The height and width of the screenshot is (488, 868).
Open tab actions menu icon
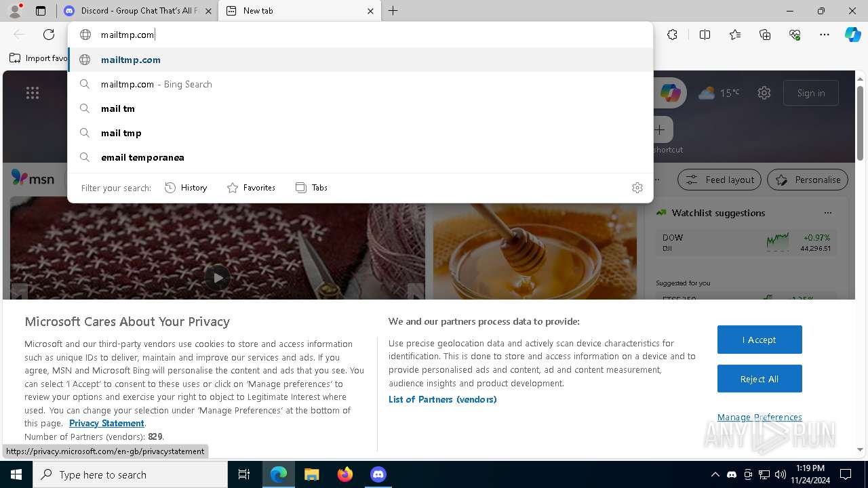[x=41, y=11]
